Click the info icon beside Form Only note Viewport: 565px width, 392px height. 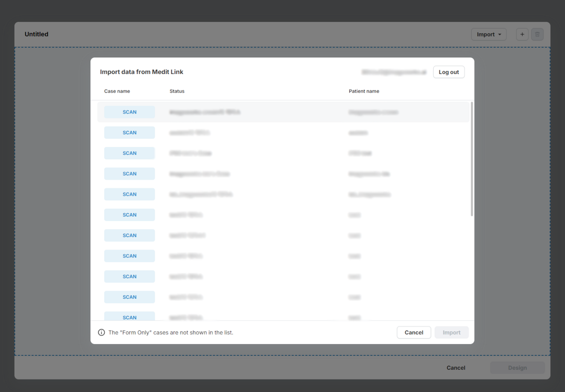[101, 333]
